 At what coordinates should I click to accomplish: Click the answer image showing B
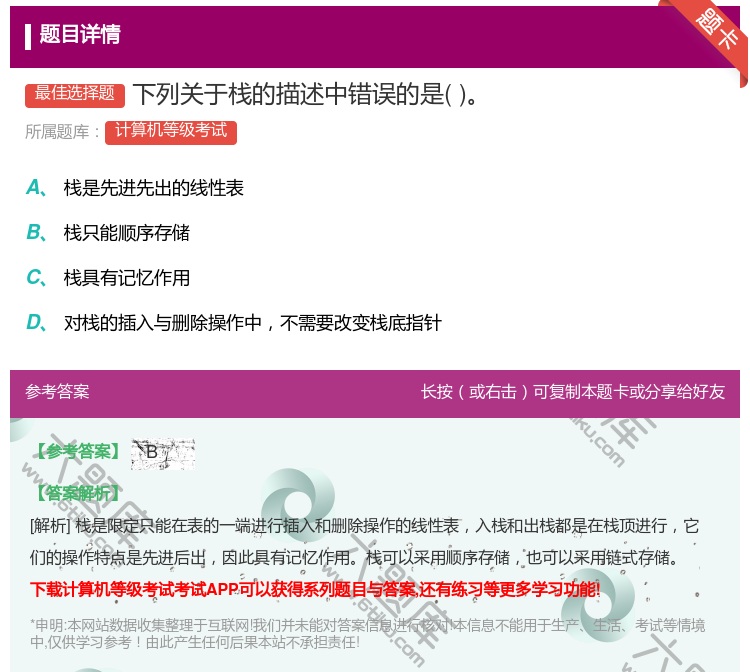(163, 453)
